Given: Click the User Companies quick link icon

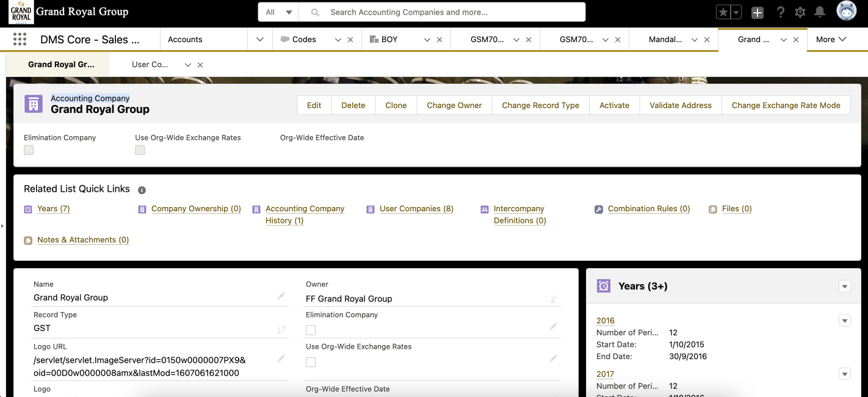Looking at the screenshot, I should point(371,209).
